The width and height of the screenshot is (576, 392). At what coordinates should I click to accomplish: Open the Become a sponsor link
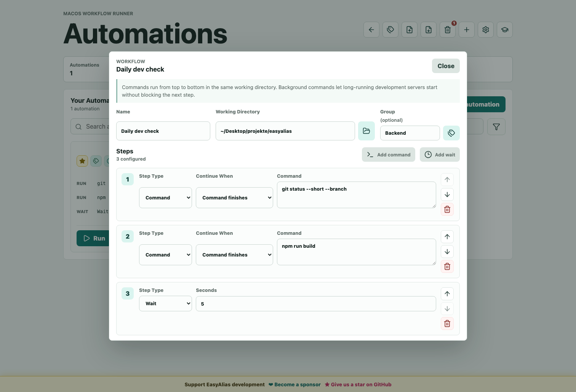(294, 384)
